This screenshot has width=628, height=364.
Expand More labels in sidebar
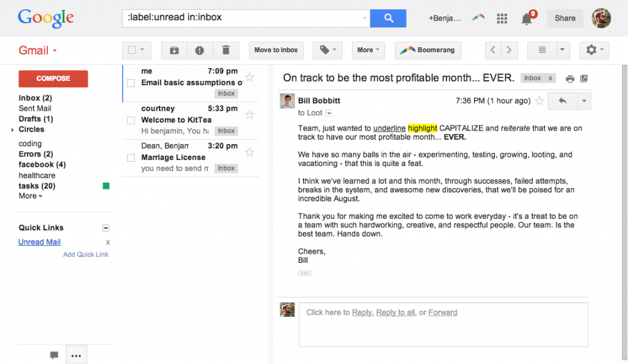[x=31, y=196]
